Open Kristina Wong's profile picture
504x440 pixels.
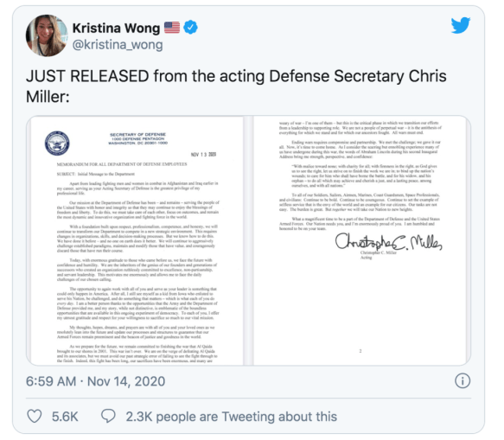pos(47,35)
